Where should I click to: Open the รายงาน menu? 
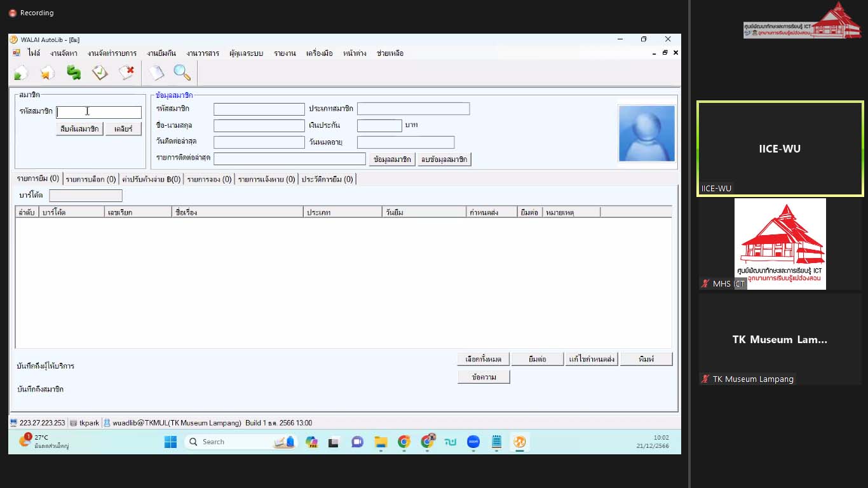point(285,53)
